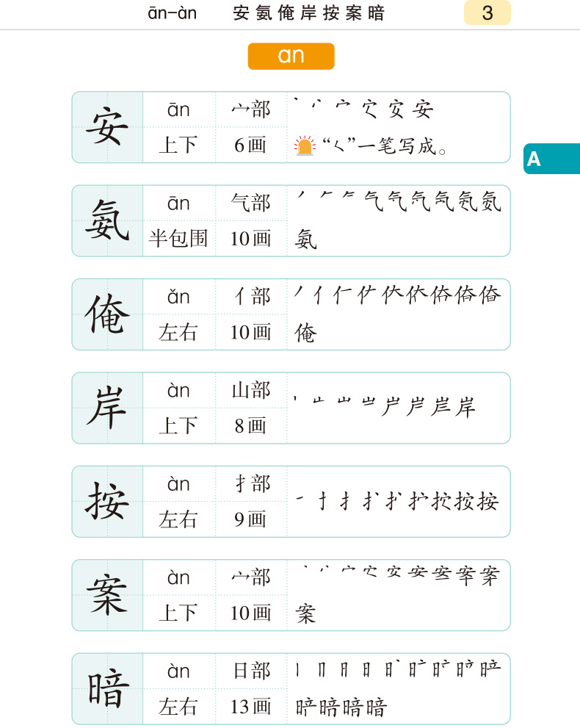Click the 日部 radical cell
The height and width of the screenshot is (728, 580).
251,671
